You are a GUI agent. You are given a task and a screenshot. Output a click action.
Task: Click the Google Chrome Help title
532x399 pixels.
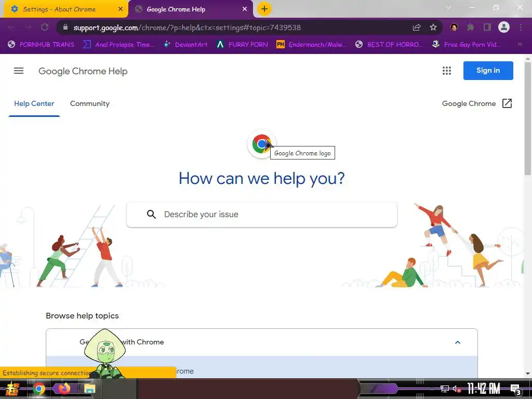point(83,71)
